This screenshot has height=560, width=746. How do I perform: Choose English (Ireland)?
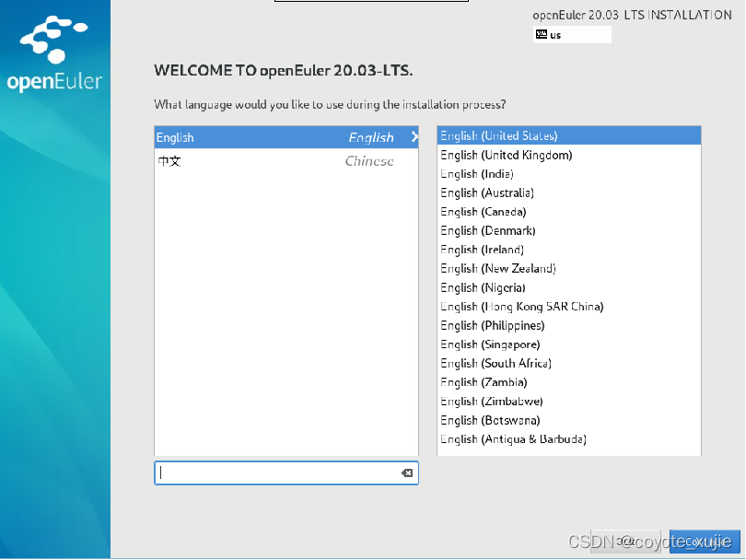pyautogui.click(x=569, y=250)
